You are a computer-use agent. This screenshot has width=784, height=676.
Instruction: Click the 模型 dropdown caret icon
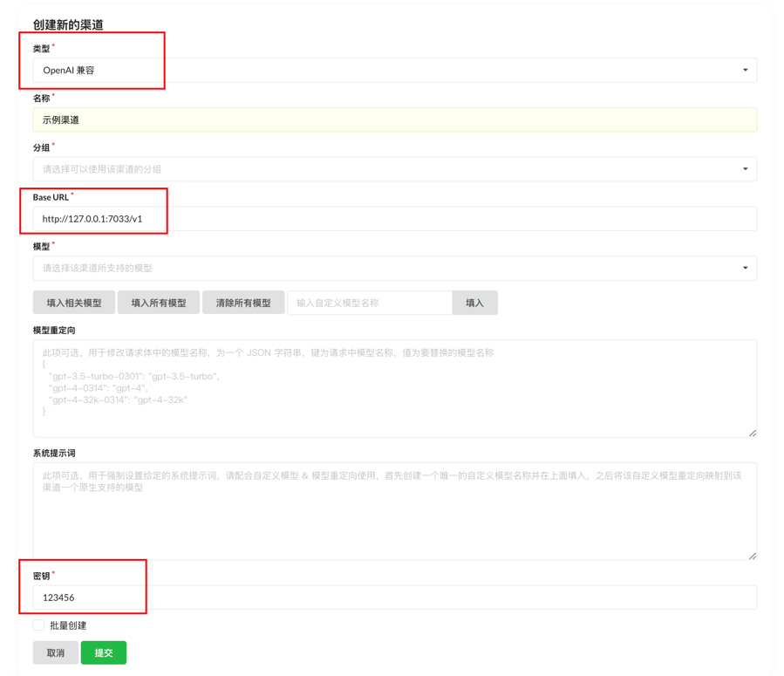click(x=745, y=269)
